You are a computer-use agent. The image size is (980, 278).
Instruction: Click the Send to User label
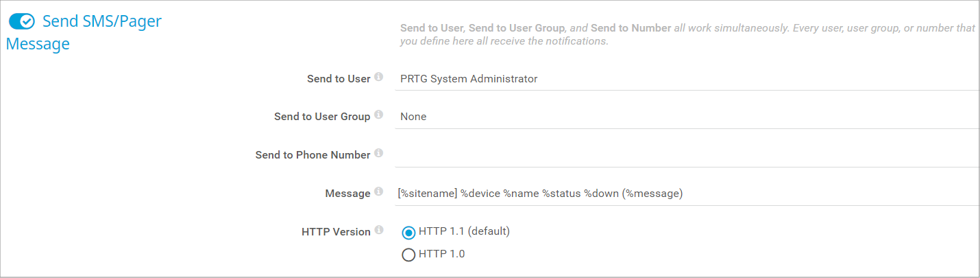(x=339, y=79)
